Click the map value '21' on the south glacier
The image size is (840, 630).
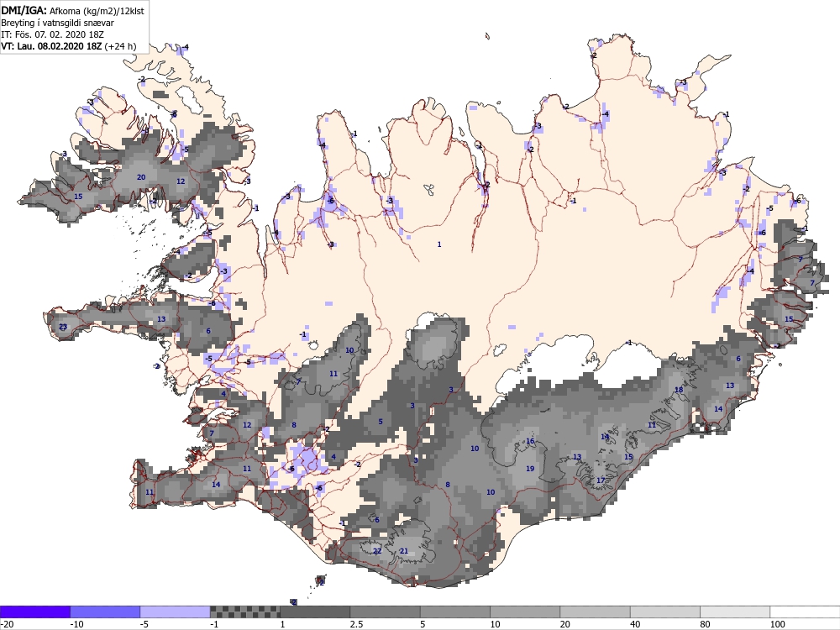404,551
